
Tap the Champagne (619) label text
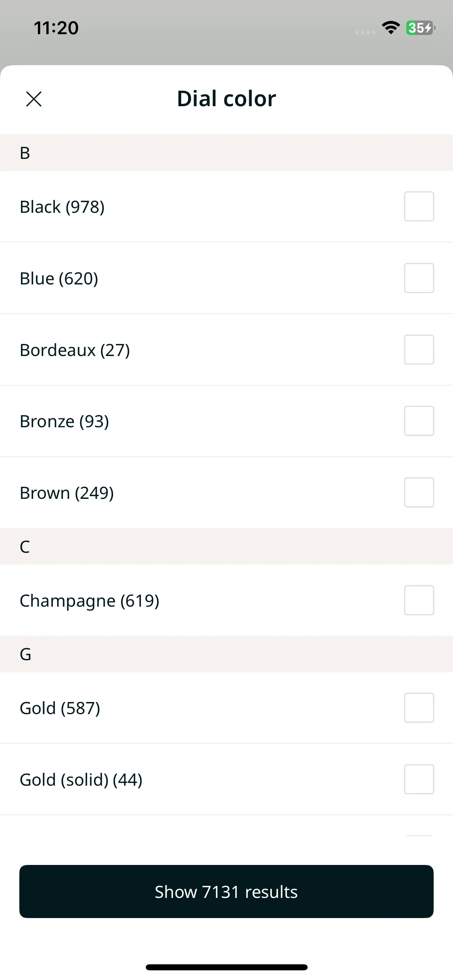pyautogui.click(x=89, y=601)
